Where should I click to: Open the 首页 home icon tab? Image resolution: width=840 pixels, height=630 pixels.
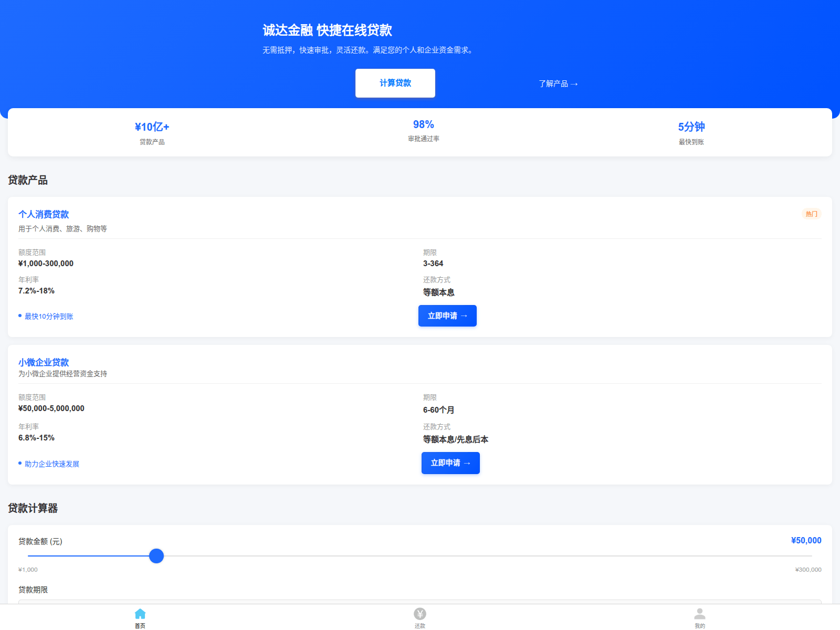(140, 618)
